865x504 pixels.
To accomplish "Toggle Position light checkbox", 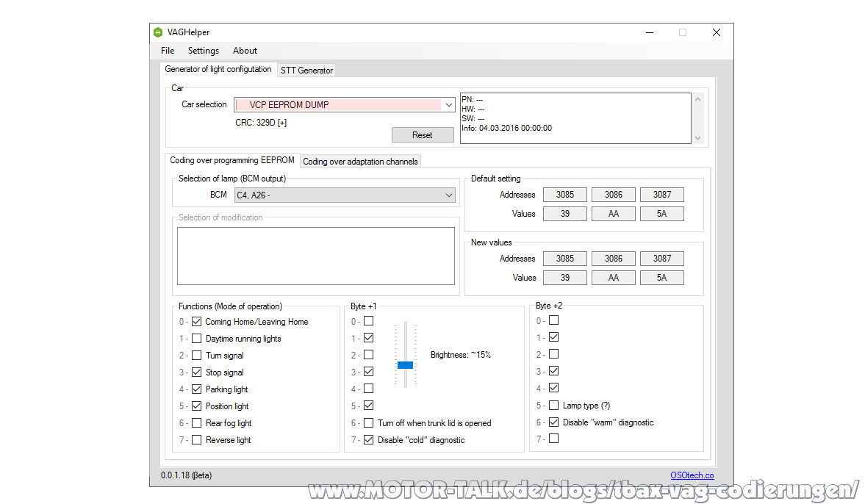I will coord(196,406).
